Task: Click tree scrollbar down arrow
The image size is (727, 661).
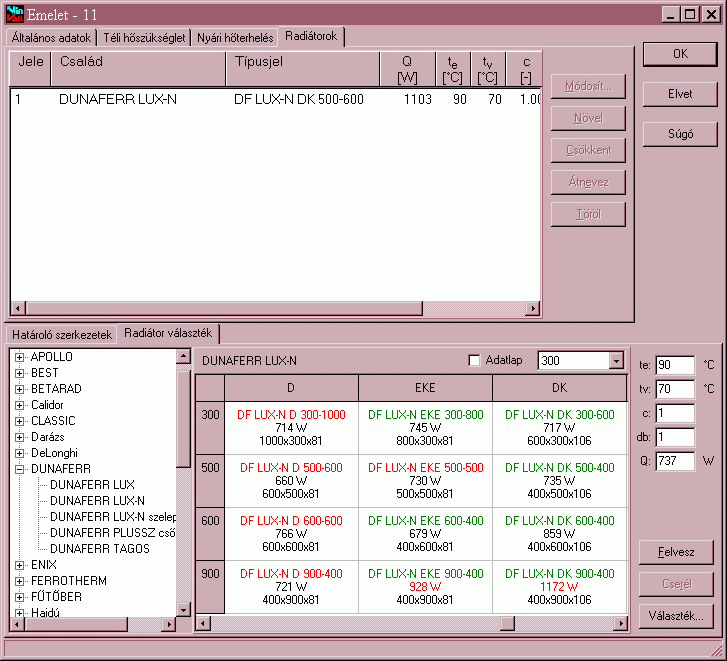Action: point(184,610)
